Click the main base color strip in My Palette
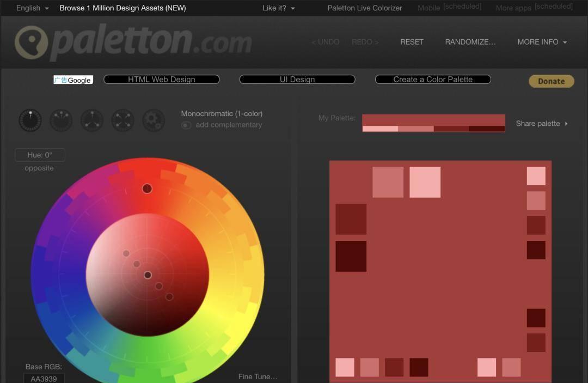Image resolution: width=588 pixels, height=383 pixels. click(x=433, y=120)
